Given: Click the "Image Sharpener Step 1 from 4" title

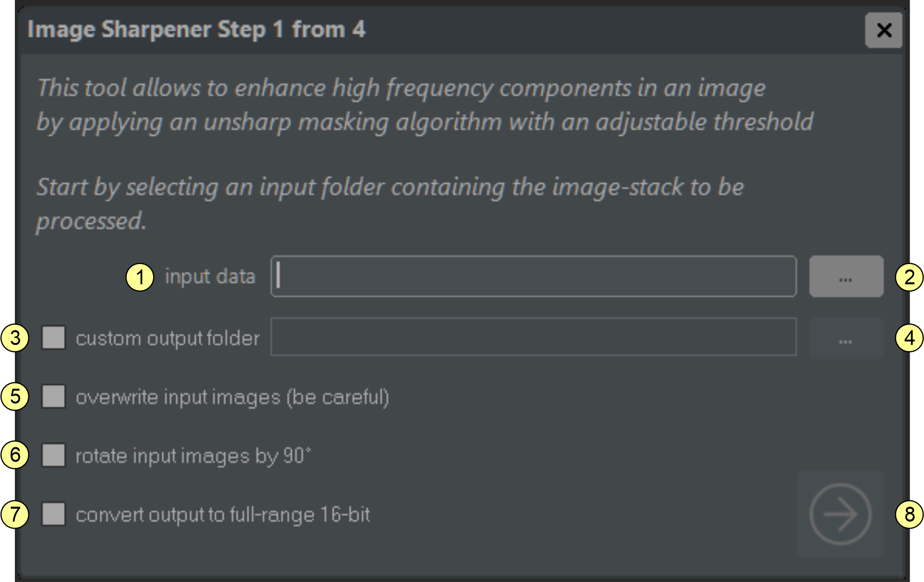Looking at the screenshot, I should pyautogui.click(x=196, y=30).
